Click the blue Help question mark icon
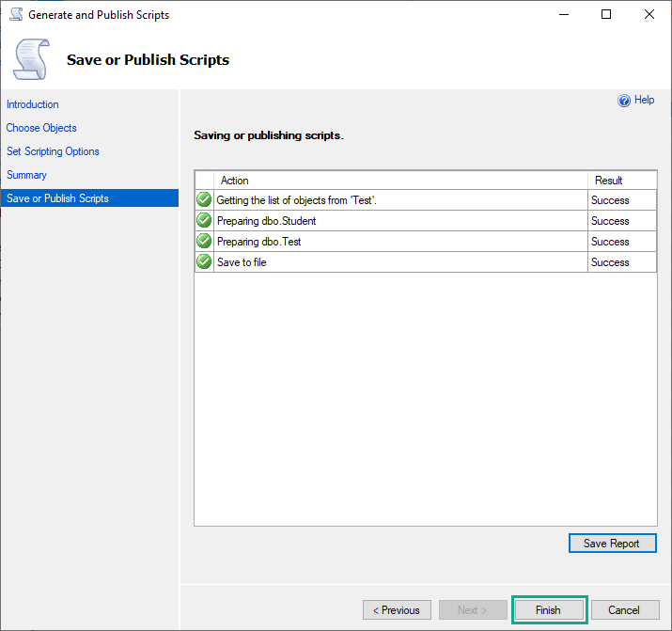Viewport: 672px width, 631px height. 624,101
